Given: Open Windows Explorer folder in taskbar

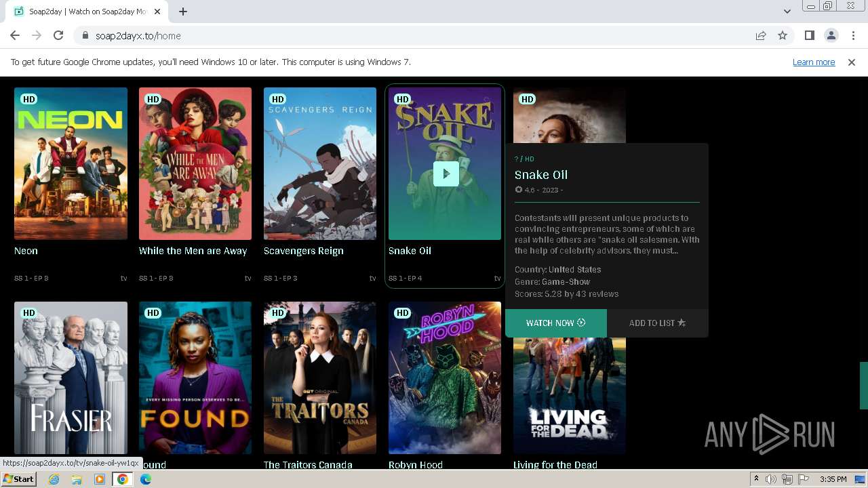Looking at the screenshot, I should click(77, 479).
